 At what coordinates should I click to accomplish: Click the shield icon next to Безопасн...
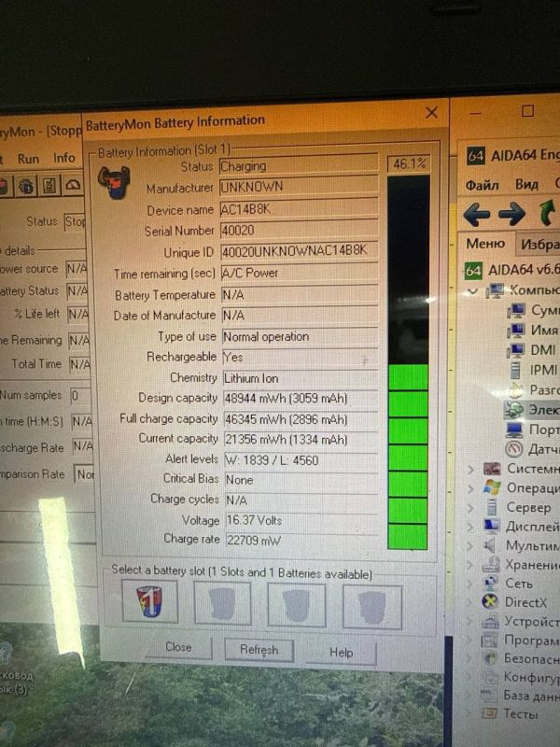click(489, 658)
